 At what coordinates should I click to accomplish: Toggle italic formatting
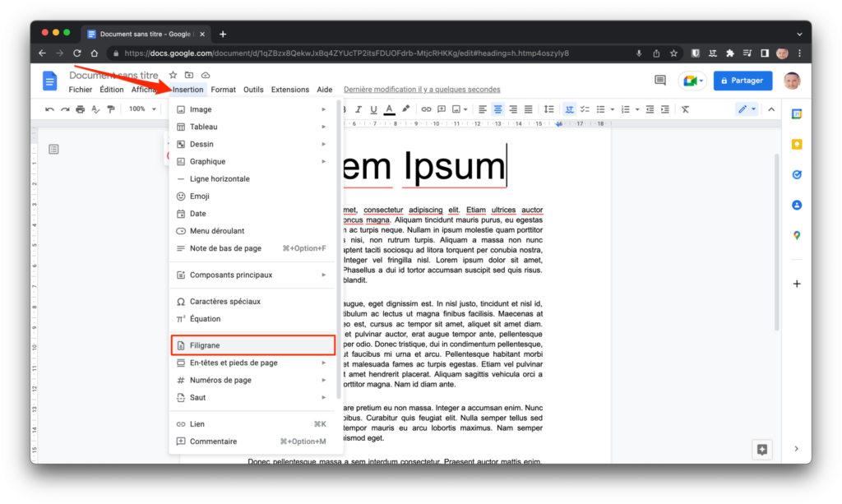tap(359, 109)
